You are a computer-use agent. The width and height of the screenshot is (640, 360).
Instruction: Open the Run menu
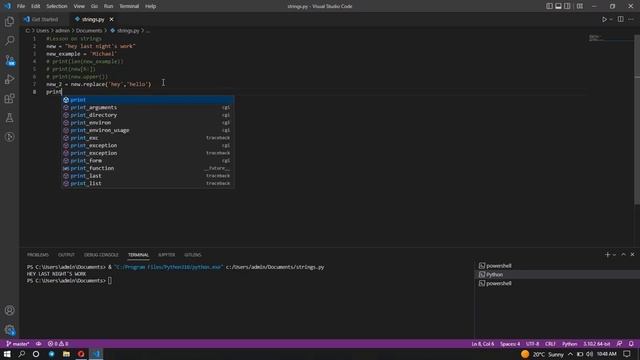coord(108,6)
